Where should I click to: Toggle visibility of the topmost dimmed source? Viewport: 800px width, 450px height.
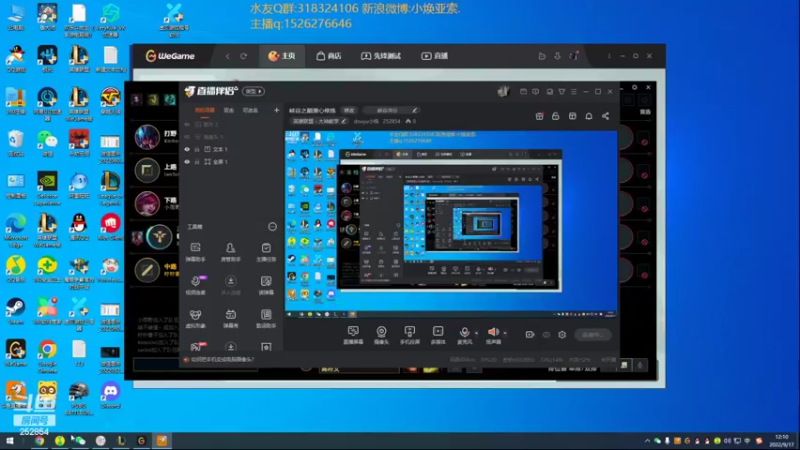pos(187,124)
